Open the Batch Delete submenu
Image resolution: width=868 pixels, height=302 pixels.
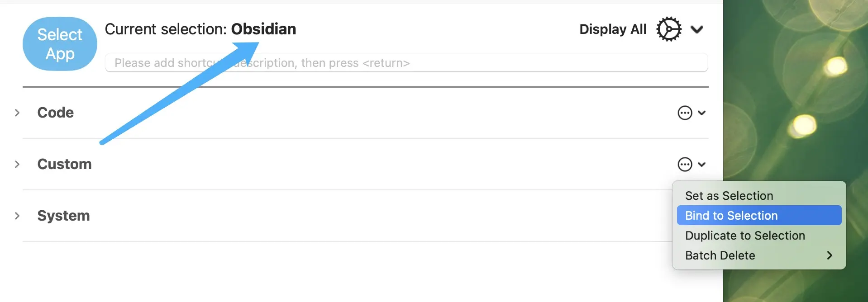point(758,255)
